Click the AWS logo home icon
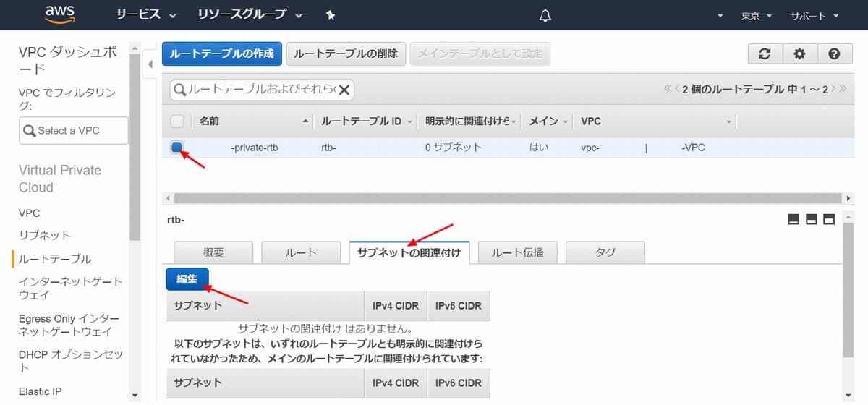The height and width of the screenshot is (405, 868). [x=61, y=14]
